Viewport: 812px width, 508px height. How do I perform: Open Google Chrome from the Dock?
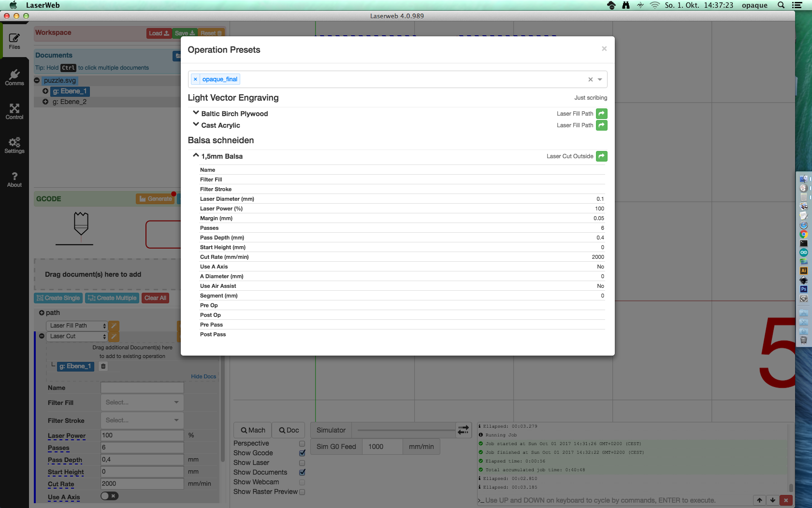803,235
